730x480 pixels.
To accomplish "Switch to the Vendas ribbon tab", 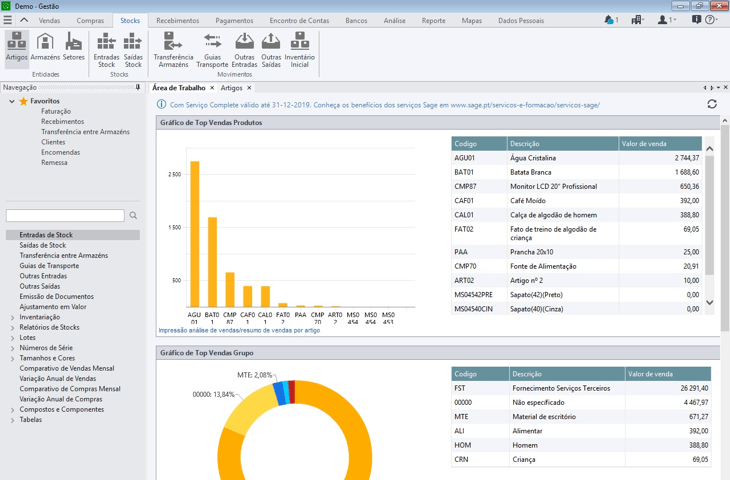I will [49, 20].
